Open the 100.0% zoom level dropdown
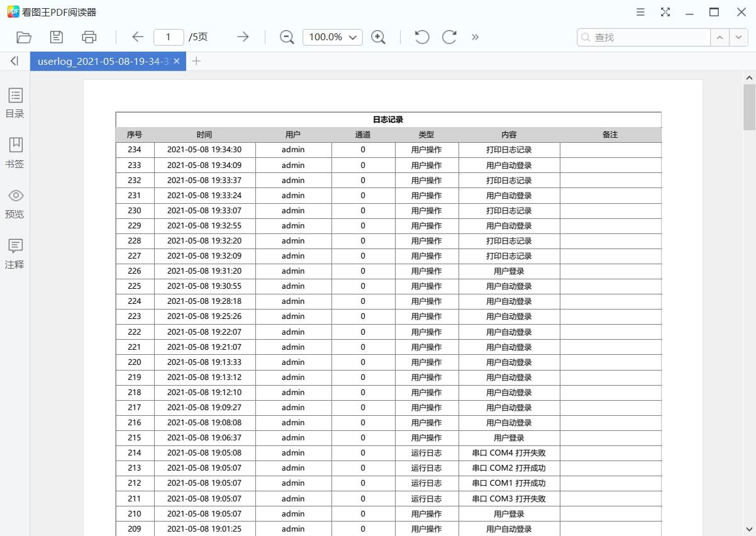The image size is (756, 536). [333, 37]
